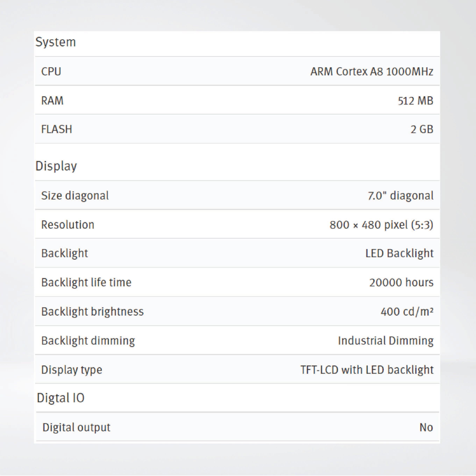This screenshot has width=476, height=476.
Task: Click the 400 cd/m² brightness value
Action: pyautogui.click(x=407, y=312)
